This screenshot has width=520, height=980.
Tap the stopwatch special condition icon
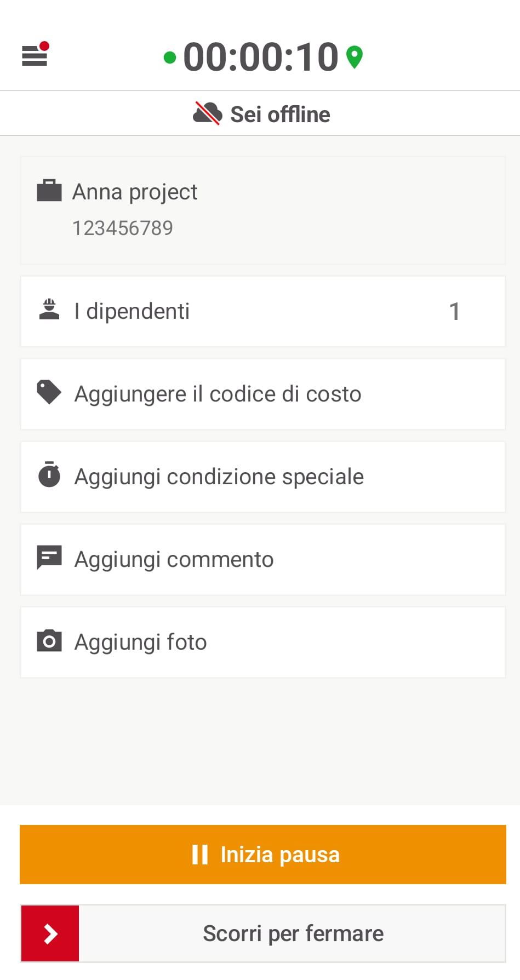[x=49, y=475]
